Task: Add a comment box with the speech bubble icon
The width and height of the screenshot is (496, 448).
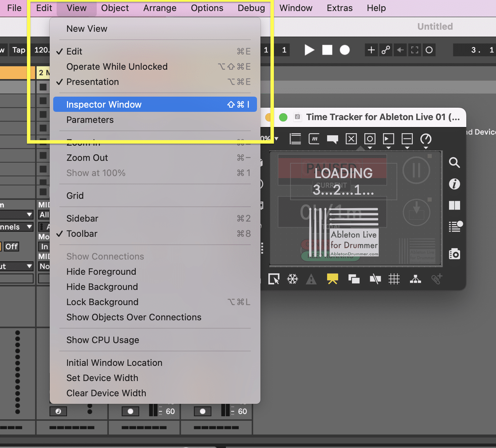Action: 332,139
